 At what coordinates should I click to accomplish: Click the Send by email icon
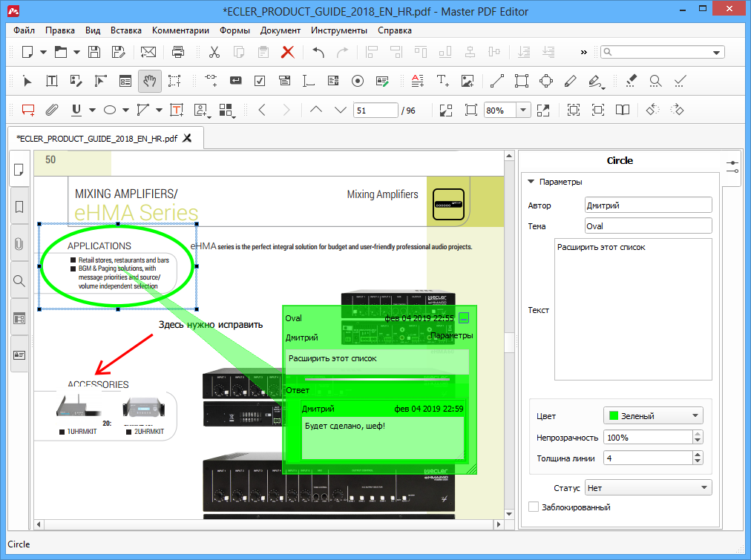coord(148,52)
